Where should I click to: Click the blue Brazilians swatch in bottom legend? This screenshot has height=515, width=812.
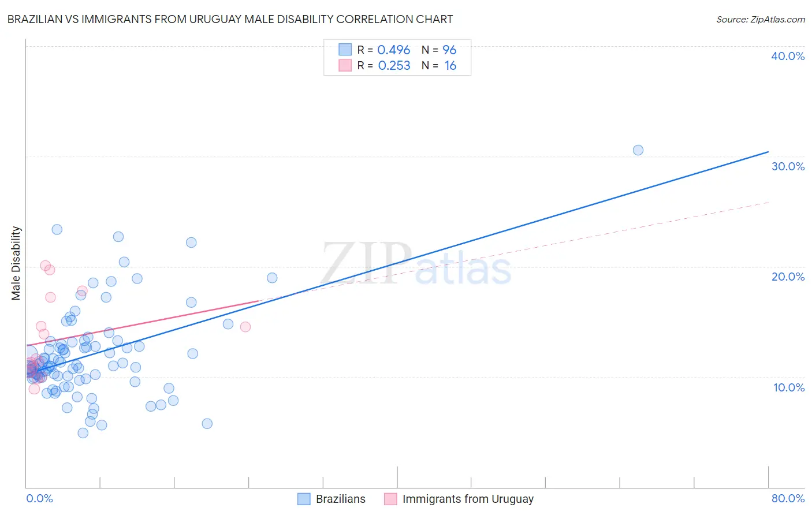[x=304, y=499]
